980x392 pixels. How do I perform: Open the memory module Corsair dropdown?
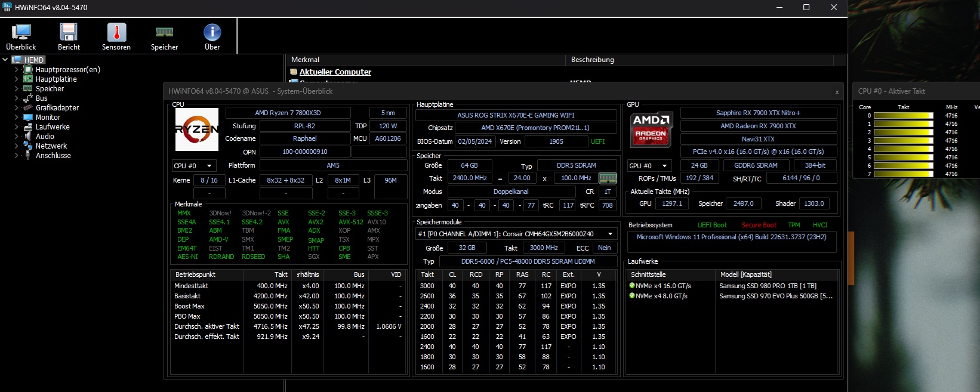tap(516, 234)
